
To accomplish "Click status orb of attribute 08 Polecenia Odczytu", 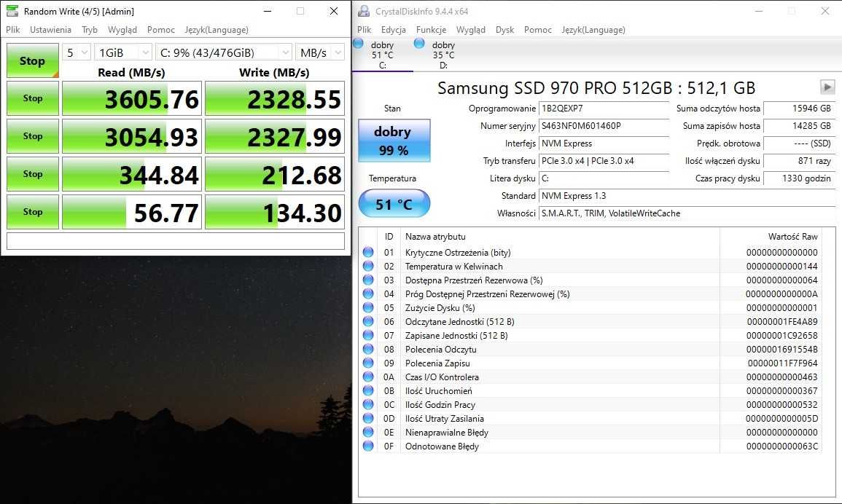I will 368,349.
